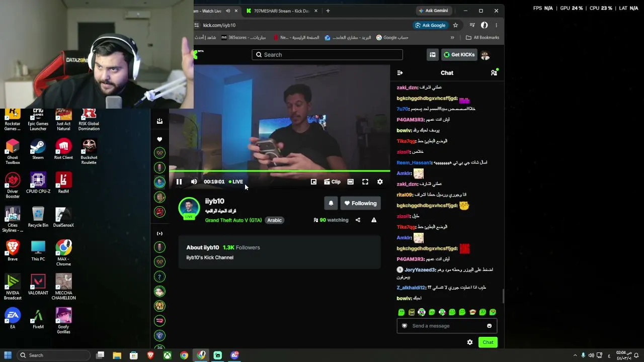Click the Send a message field
Screen dimensions: 644x362
click(x=447, y=326)
